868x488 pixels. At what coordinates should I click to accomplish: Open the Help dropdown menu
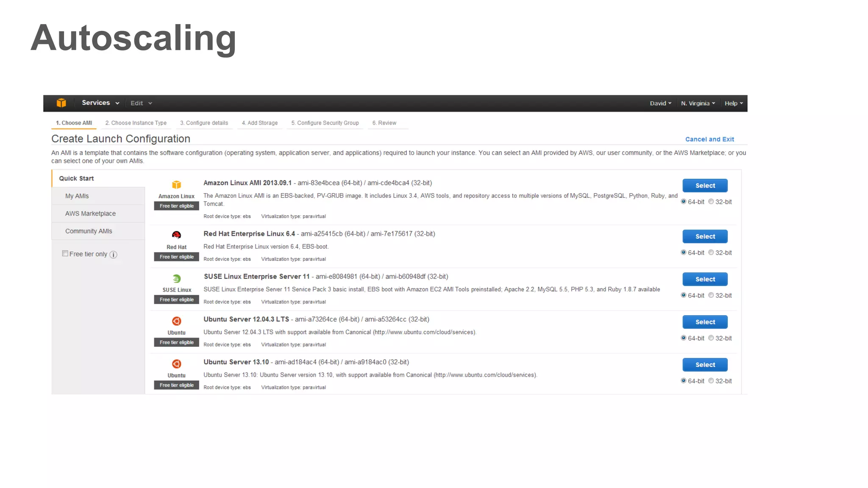(x=734, y=103)
